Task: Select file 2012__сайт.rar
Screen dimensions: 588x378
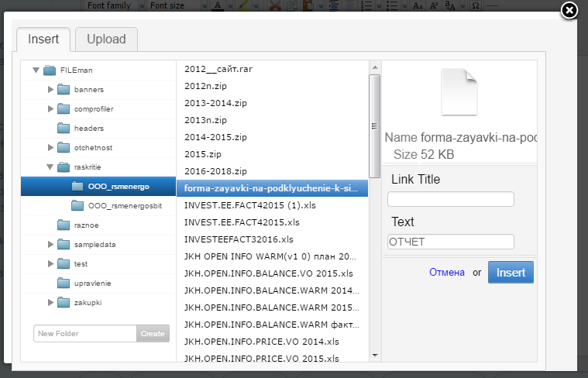Action: tap(272, 69)
